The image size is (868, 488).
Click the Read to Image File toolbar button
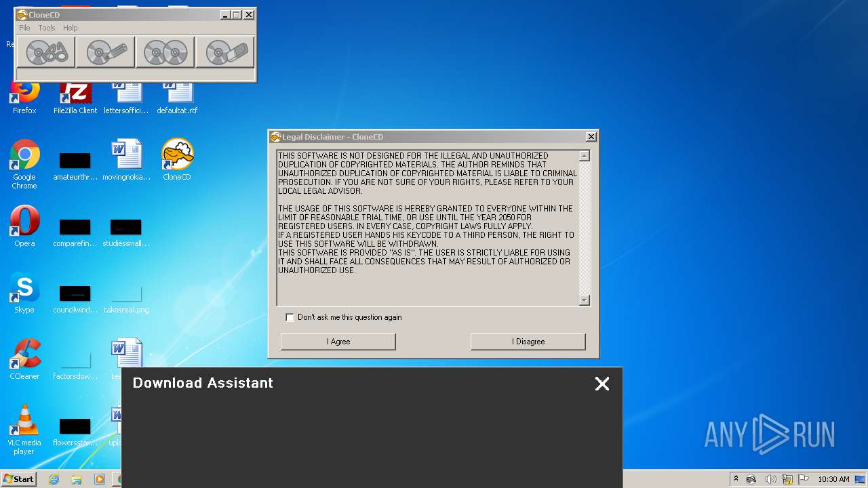[x=46, y=52]
